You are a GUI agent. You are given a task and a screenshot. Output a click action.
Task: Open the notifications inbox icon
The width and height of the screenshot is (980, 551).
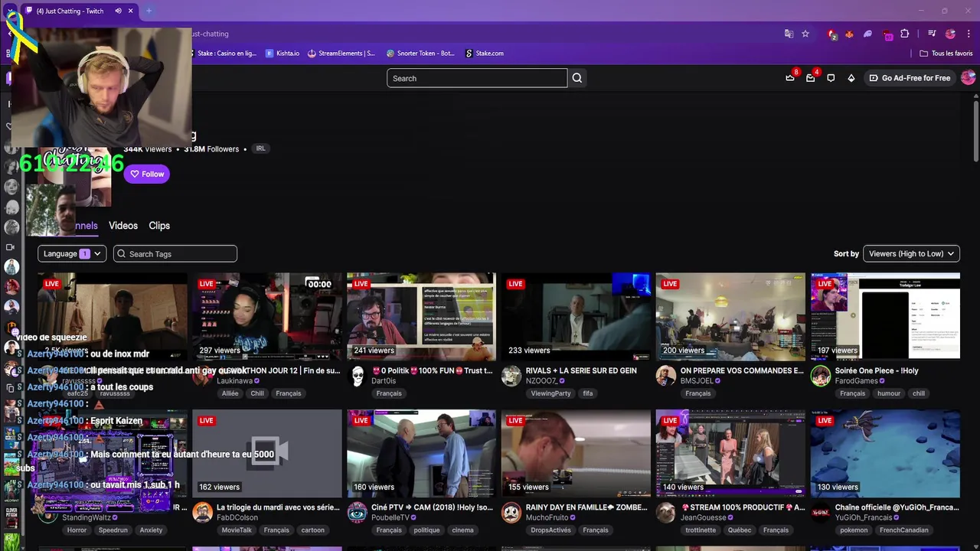[810, 78]
